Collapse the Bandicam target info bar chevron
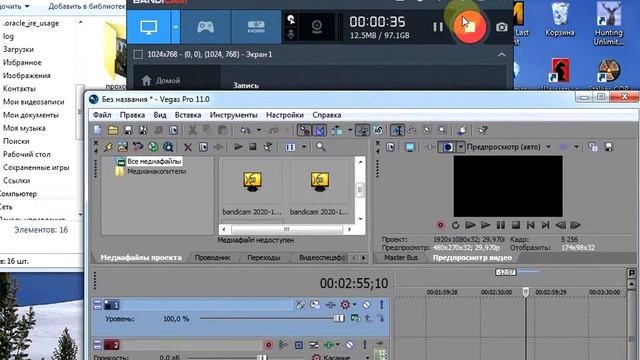 (502, 54)
